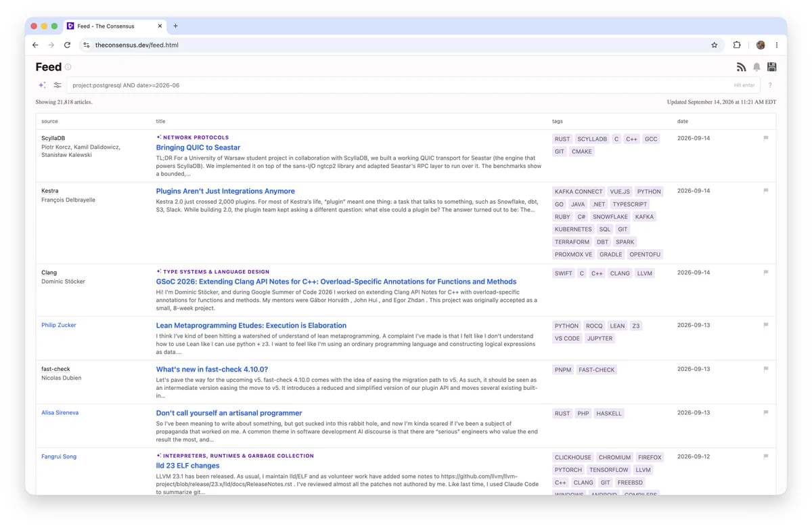812x528 pixels.
Task: Click the source column header
Action: click(49, 121)
